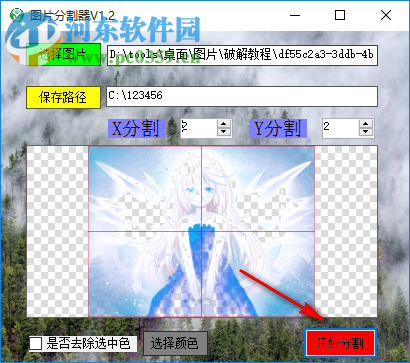
Task: Toggle the 是否去除选中色 checkbox
Action: pos(36,344)
